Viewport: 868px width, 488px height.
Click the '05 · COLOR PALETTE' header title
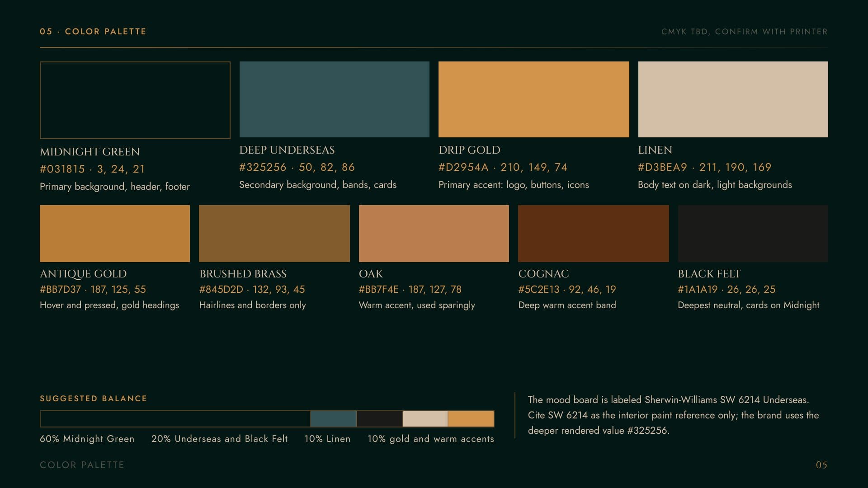[93, 32]
